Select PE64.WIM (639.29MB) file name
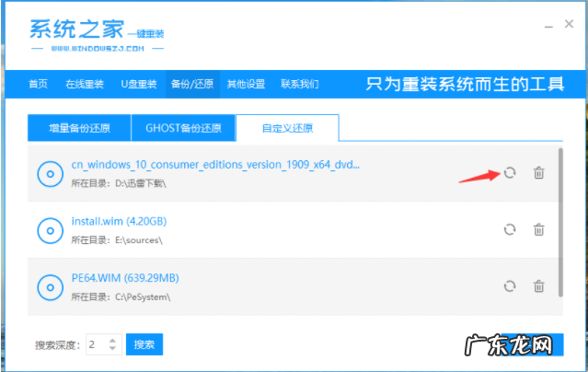 coord(125,278)
